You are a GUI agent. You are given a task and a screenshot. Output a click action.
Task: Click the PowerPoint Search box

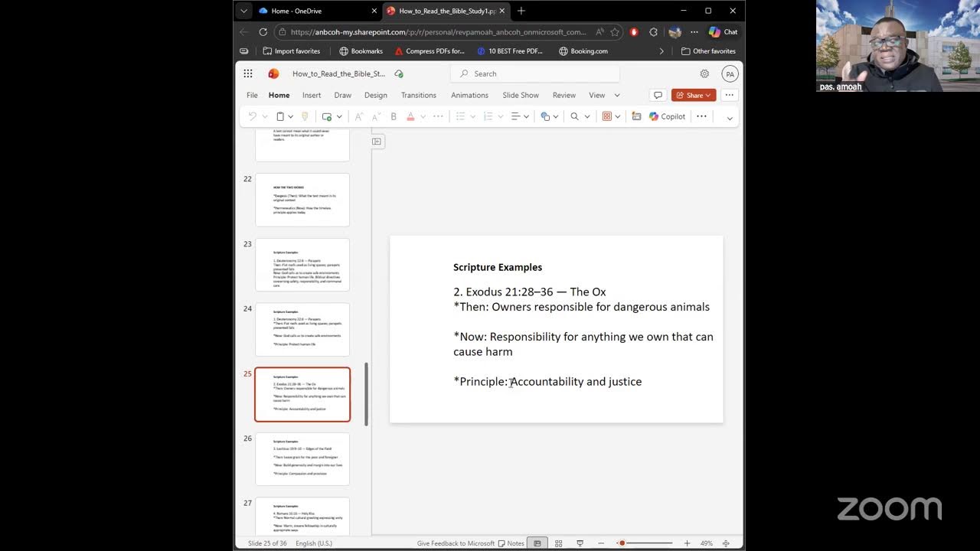tap(535, 73)
